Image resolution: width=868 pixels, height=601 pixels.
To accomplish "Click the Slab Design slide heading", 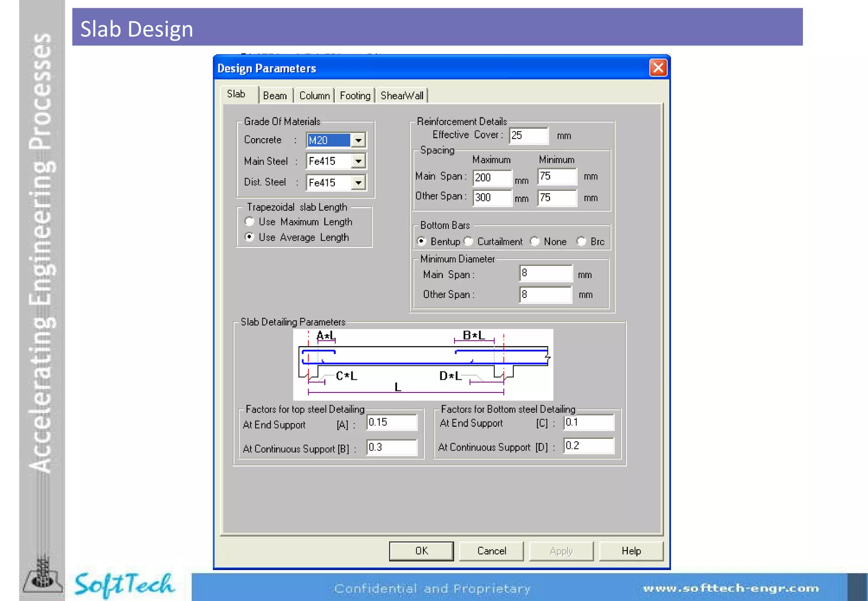I will [x=137, y=29].
